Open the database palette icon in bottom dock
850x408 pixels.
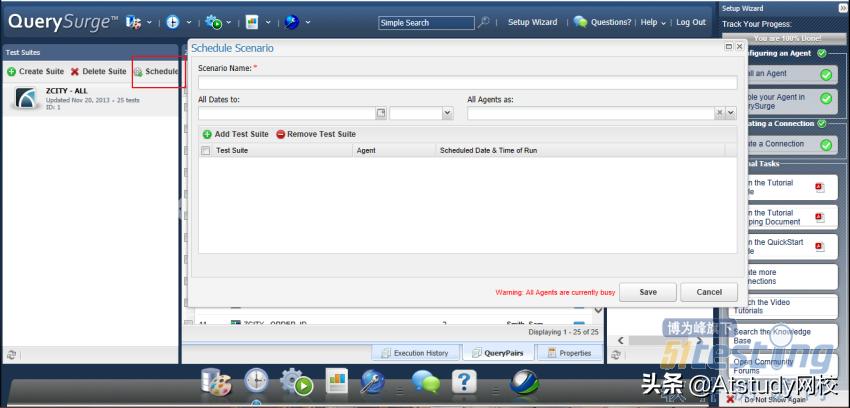216,382
